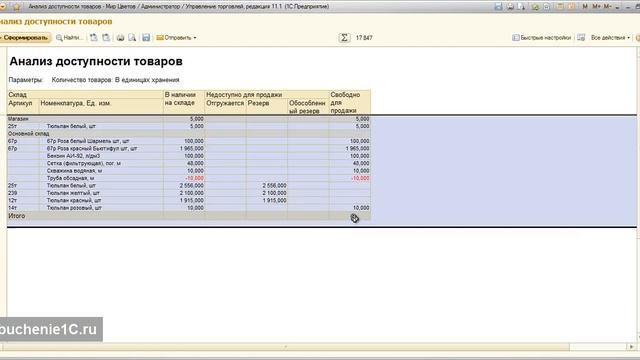The image size is (640, 360).
Task: Open the small dropdown arrow after M-
Action: [x=618, y=7]
